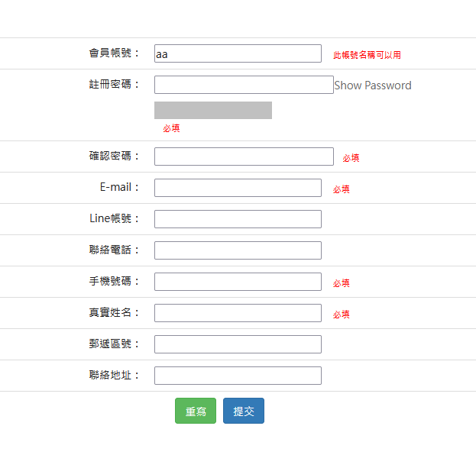Submit the form with 提交 button
The image size is (476, 455).
coord(244,411)
